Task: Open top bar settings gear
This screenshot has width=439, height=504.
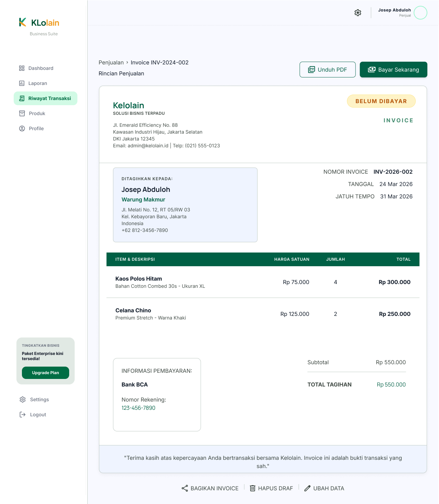Action: [358, 13]
